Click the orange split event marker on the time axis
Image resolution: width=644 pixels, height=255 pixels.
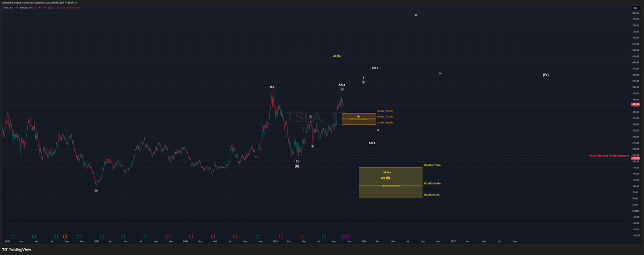click(x=65, y=236)
